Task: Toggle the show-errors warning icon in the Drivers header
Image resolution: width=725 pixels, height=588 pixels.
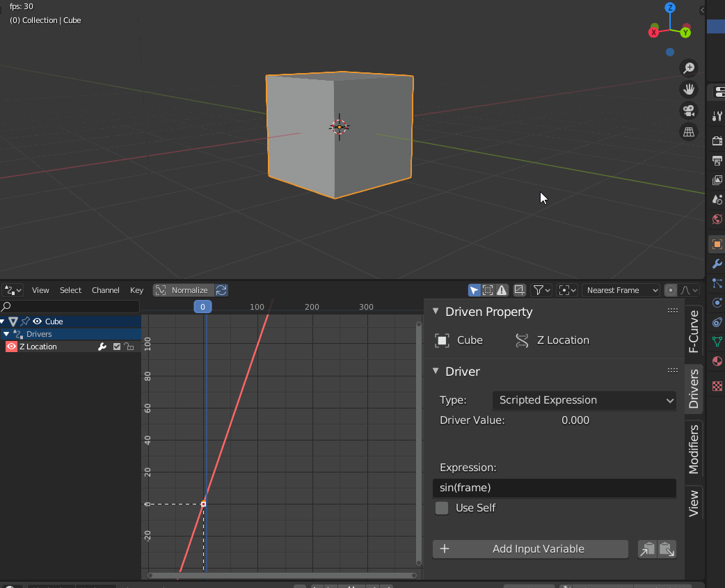Action: [502, 290]
